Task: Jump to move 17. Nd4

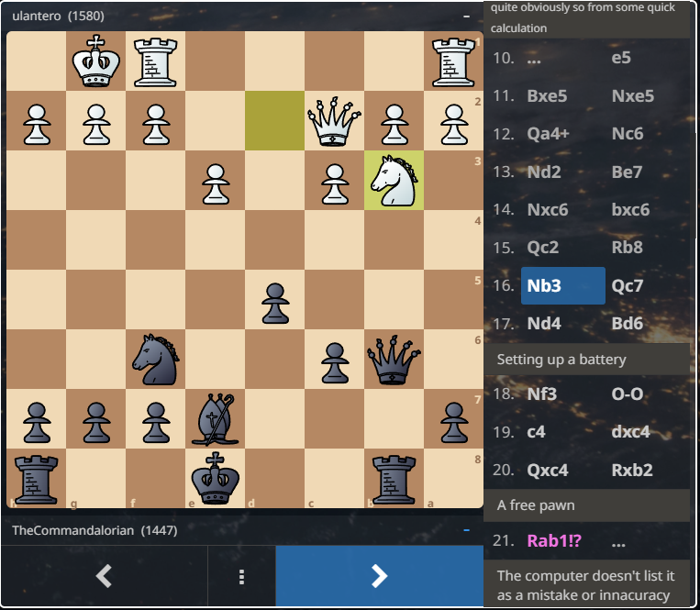Action: (x=544, y=324)
